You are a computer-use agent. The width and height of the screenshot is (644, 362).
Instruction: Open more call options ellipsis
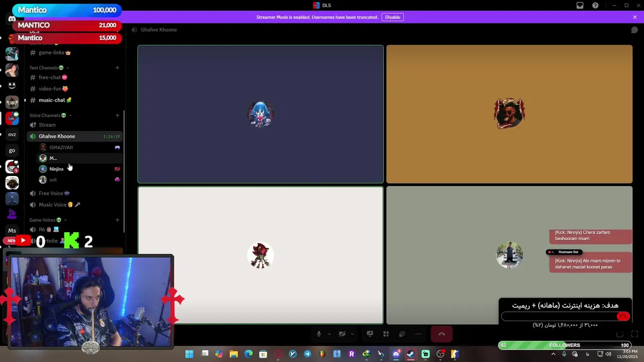click(418, 334)
